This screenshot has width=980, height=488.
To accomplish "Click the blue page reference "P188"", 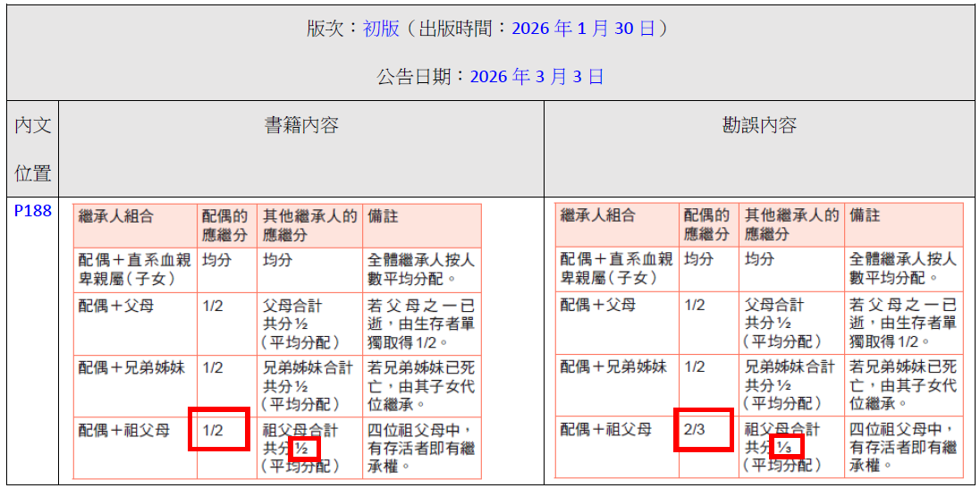I will (x=33, y=212).
